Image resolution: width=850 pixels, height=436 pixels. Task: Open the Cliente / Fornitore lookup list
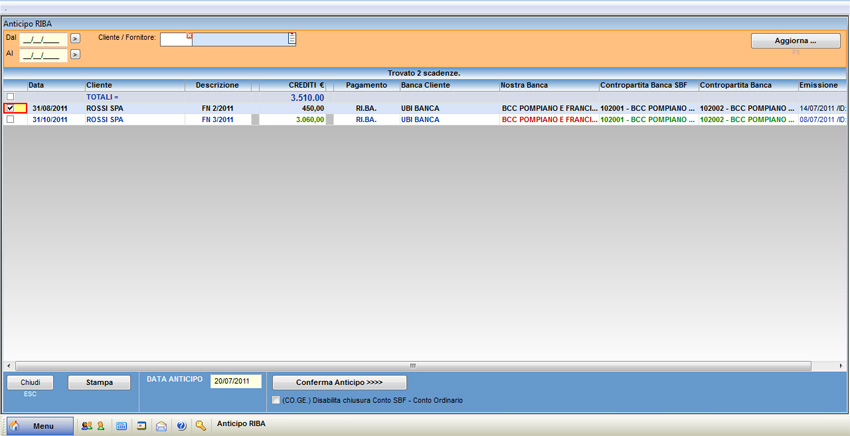click(292, 39)
